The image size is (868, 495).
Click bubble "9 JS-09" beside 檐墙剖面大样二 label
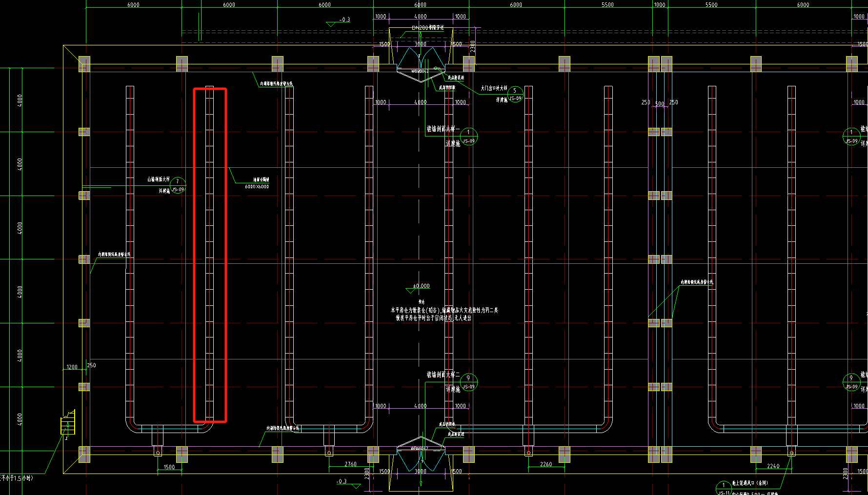click(468, 382)
